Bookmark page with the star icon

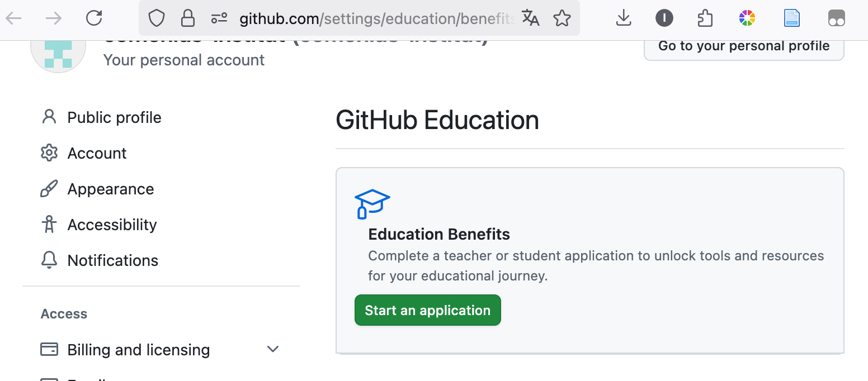coord(562,18)
